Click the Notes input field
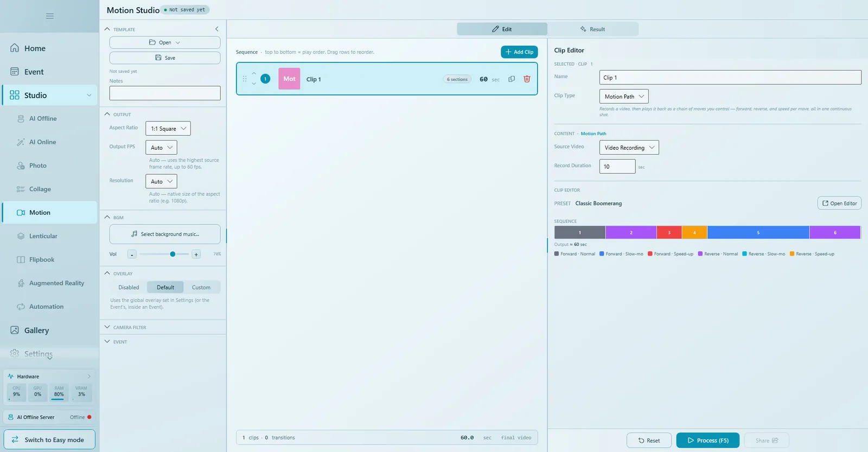Viewport: 868px width, 452px height. 165,93
